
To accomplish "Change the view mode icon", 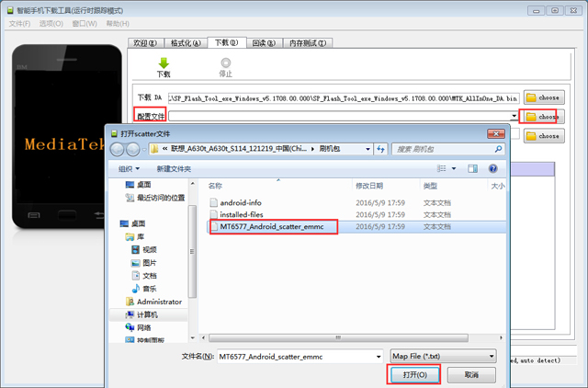I will (441, 168).
